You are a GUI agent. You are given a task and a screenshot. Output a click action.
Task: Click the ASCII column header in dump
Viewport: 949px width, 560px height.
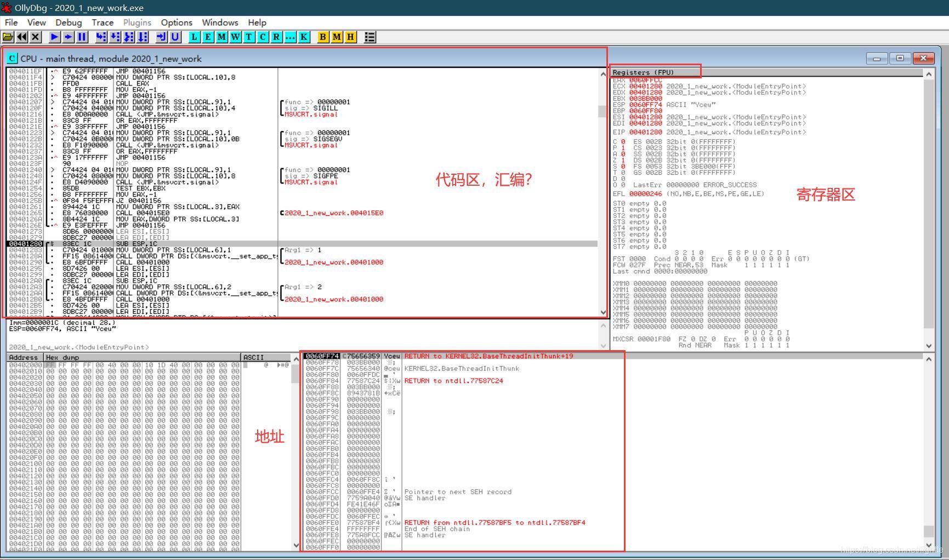(x=266, y=357)
